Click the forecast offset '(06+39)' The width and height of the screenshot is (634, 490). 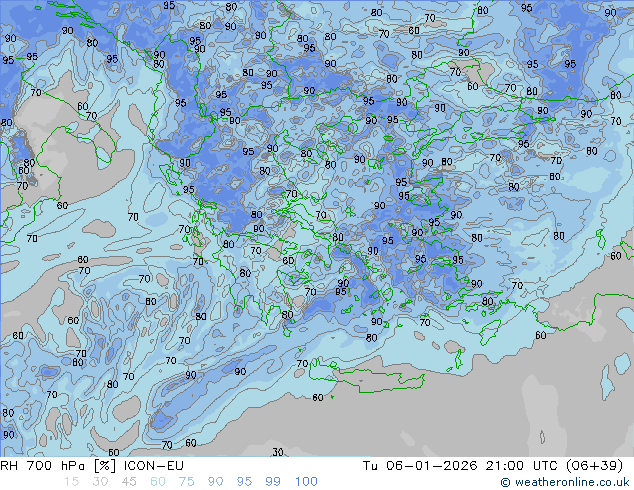point(594,466)
